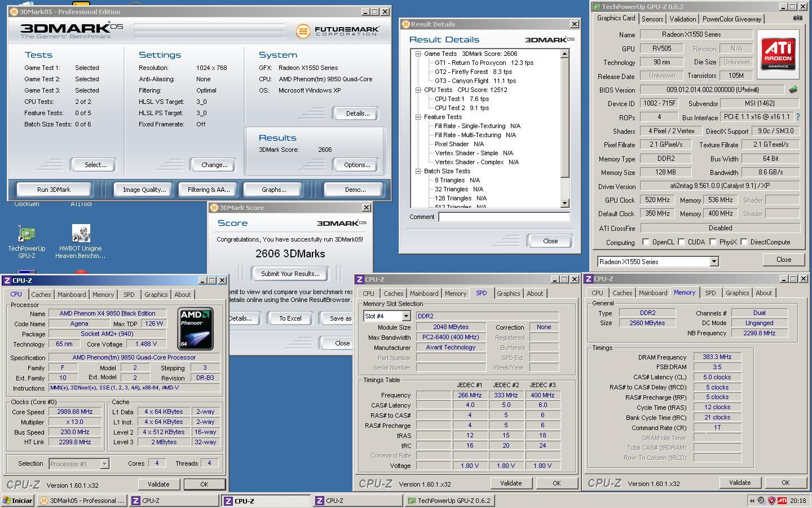Open the PowerColor Giveaway tab
This screenshot has height=508, width=812.
732,19
